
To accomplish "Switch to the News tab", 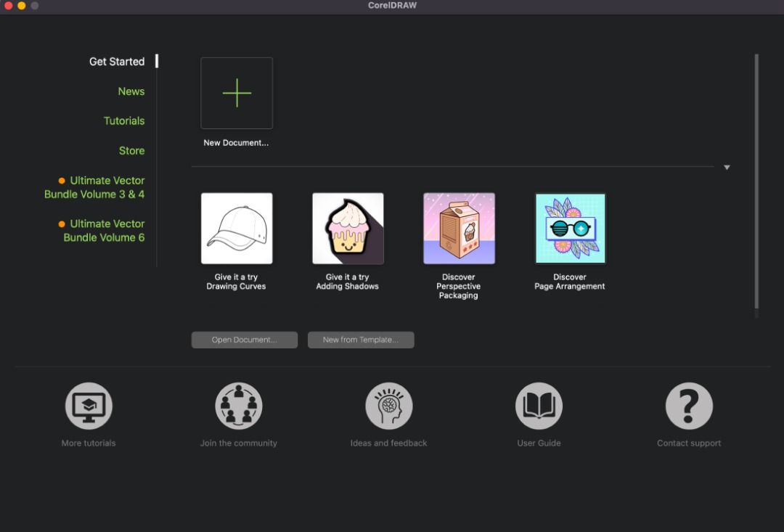I will [x=131, y=91].
